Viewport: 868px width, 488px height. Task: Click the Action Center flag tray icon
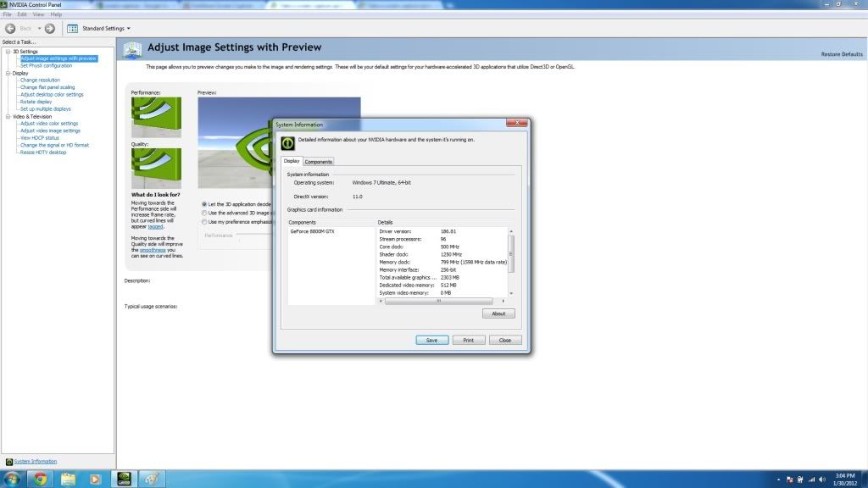coord(790,480)
